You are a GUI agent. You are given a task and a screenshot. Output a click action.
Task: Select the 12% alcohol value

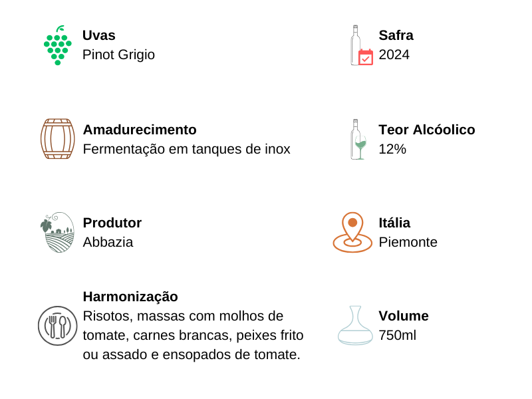tap(392, 149)
